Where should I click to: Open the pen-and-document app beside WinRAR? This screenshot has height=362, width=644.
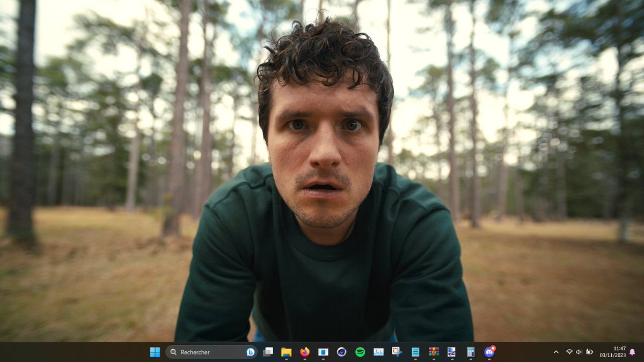tap(452, 352)
